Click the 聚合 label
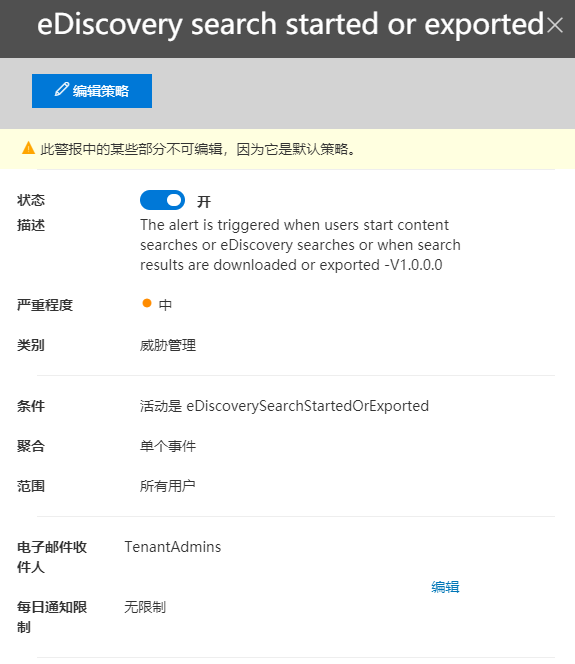The height and width of the screenshot is (664, 575). 31,446
